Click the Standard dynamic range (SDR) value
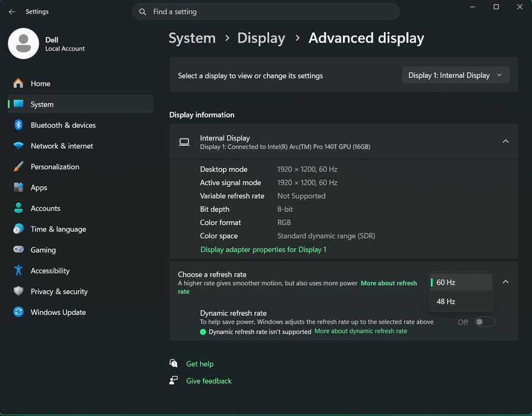The image size is (532, 416). [326, 236]
